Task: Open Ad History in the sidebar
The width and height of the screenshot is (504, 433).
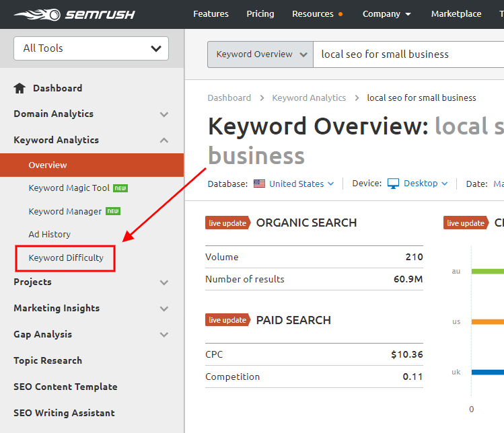Action: [49, 234]
